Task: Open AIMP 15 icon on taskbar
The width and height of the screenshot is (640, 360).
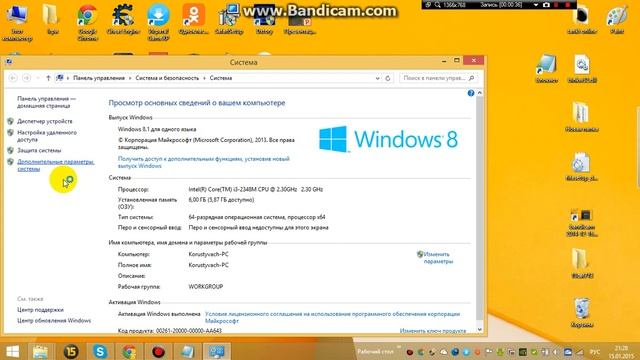Action: click(x=71, y=351)
